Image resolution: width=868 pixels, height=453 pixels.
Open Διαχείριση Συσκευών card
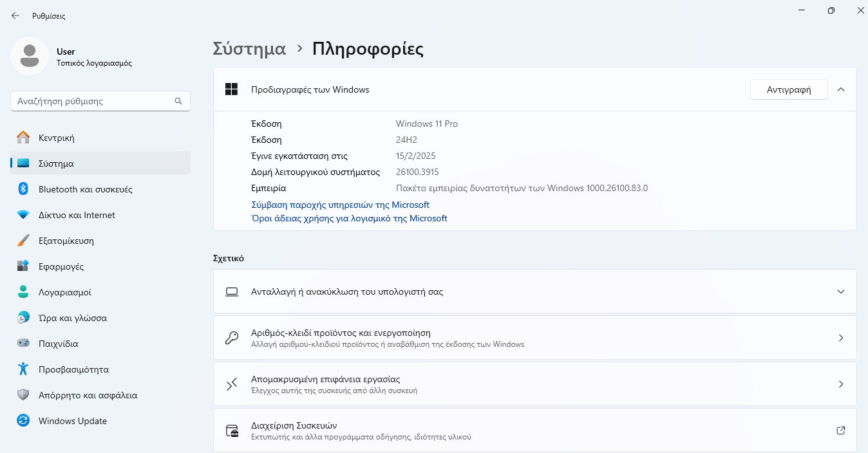[534, 430]
